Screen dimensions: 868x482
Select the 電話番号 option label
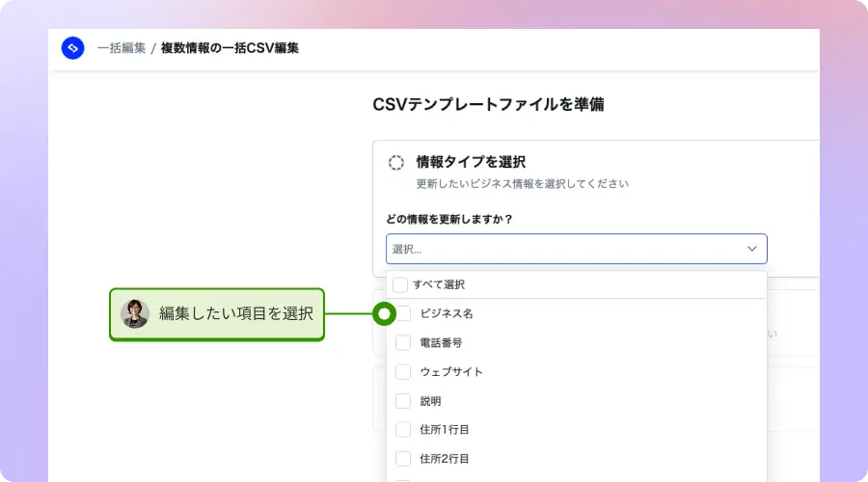click(441, 342)
